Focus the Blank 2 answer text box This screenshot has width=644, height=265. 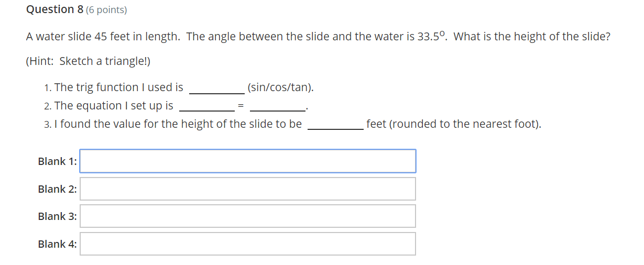247,189
